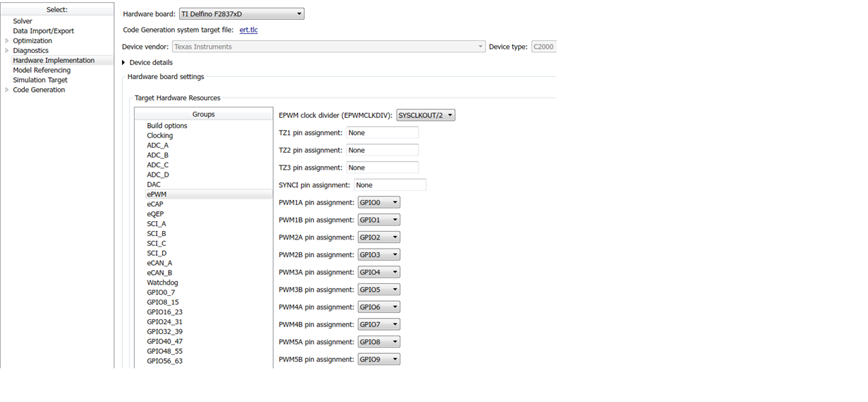Open the EPWM clock divider SYSCLKOUT/2 dropdown
The height and width of the screenshot is (402, 868).
pyautogui.click(x=425, y=115)
